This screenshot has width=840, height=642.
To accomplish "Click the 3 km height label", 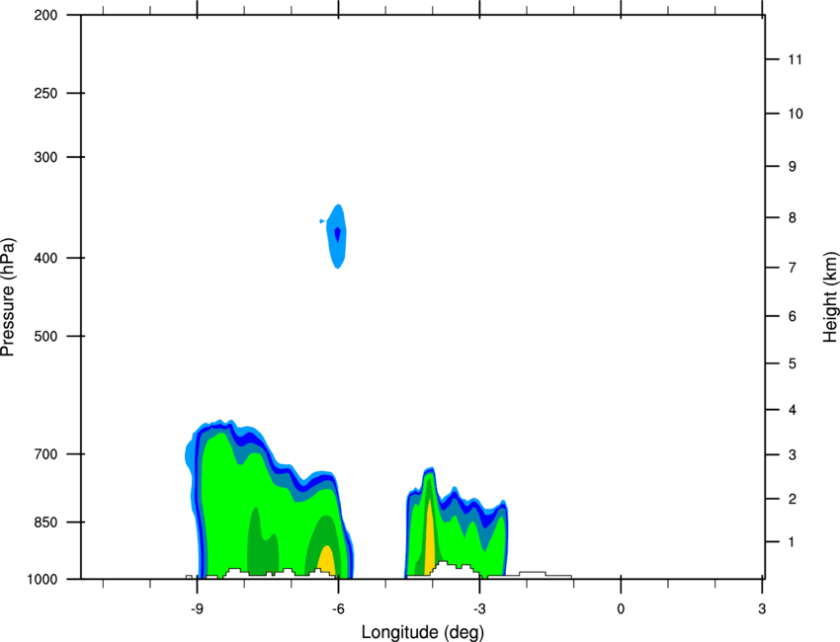I will point(793,455).
